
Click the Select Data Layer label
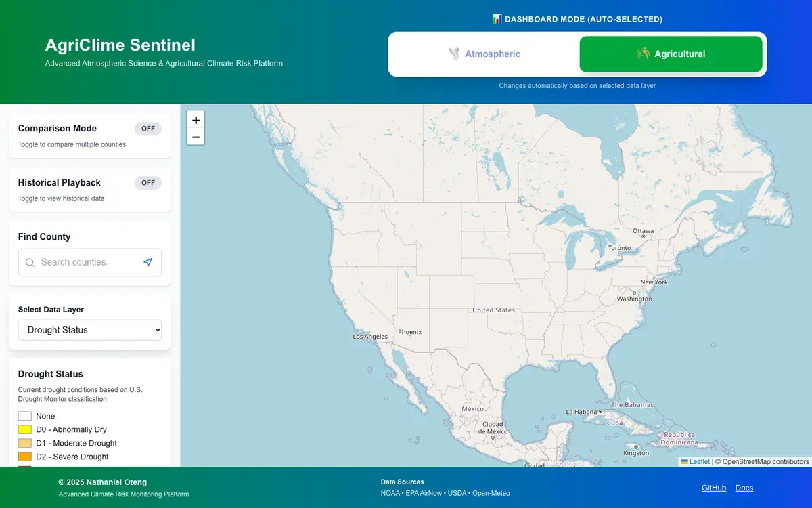(51, 310)
